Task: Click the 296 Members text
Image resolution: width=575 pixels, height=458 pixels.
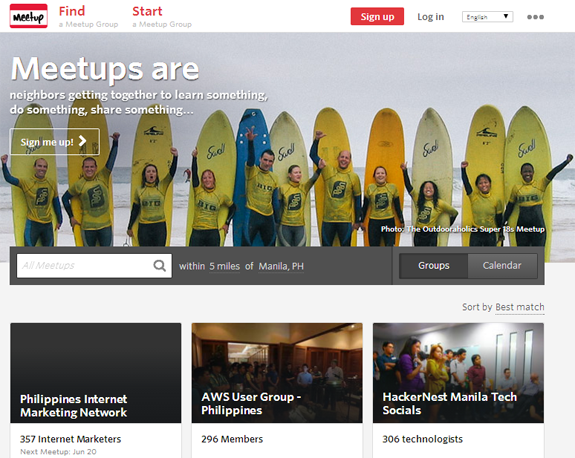Action: (x=232, y=439)
